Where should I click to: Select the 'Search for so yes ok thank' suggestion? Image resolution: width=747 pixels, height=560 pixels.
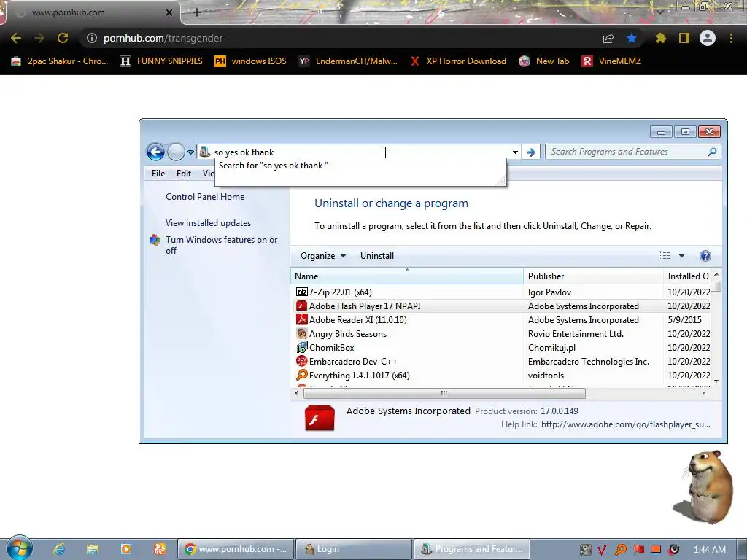360,166
